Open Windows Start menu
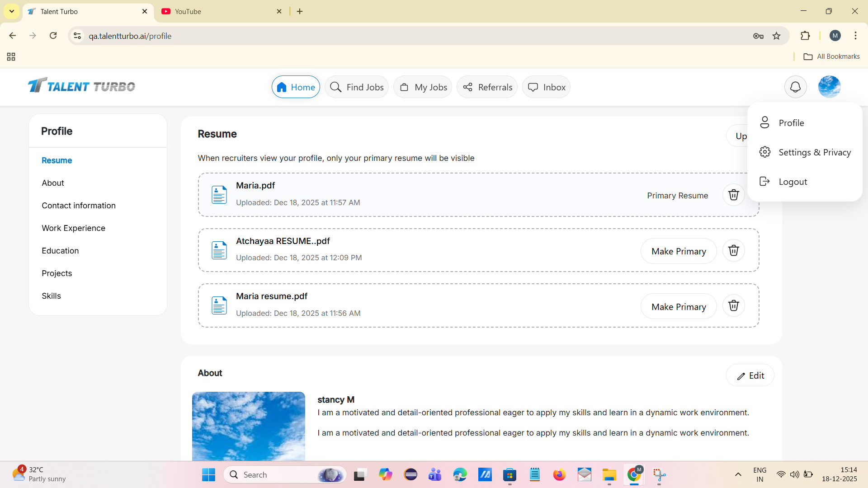The image size is (868, 488). 208,474
